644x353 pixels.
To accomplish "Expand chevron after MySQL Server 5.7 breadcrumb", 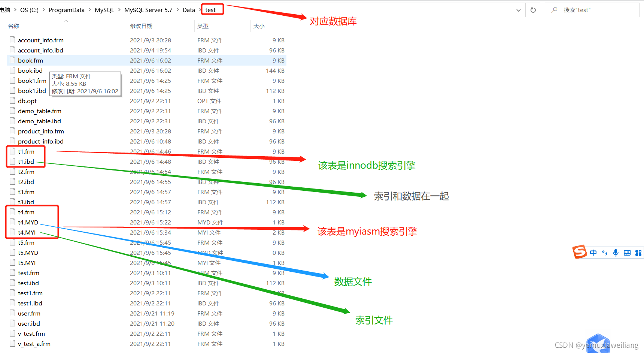I will (x=178, y=10).
